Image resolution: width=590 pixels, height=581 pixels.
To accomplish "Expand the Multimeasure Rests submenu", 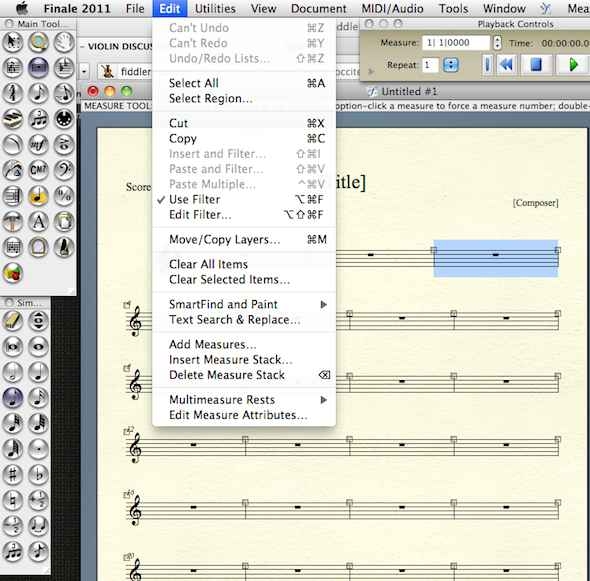I will pyautogui.click(x=244, y=400).
